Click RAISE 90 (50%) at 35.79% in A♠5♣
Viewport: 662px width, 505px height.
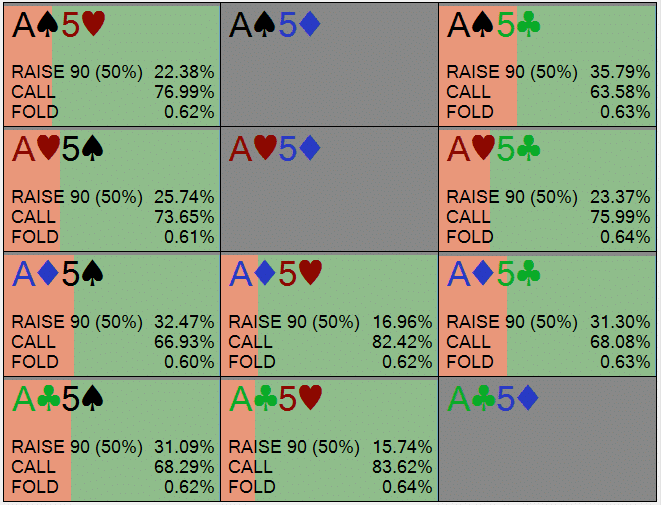547,71
